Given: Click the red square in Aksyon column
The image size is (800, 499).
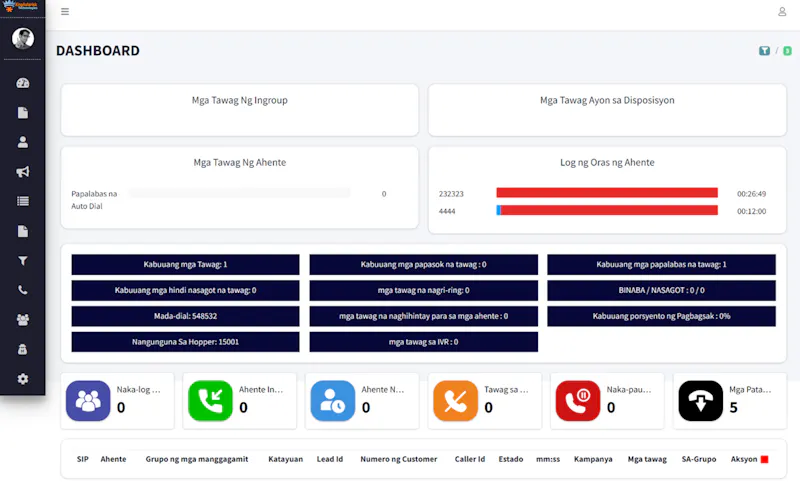Looking at the screenshot, I should 764,459.
